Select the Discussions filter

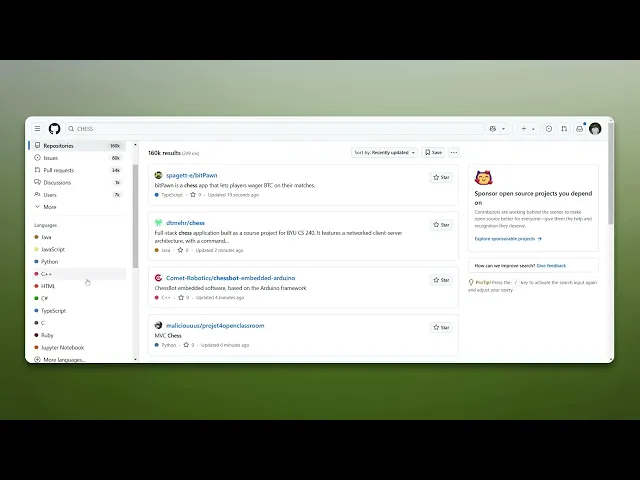[78, 182]
